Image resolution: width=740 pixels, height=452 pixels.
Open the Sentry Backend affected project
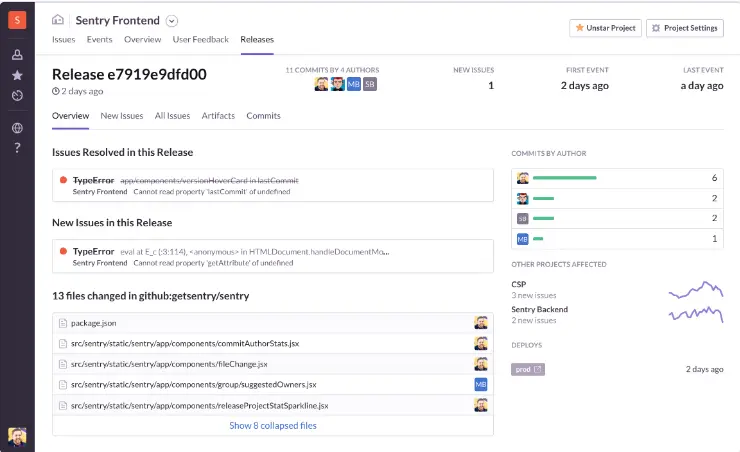(539, 310)
